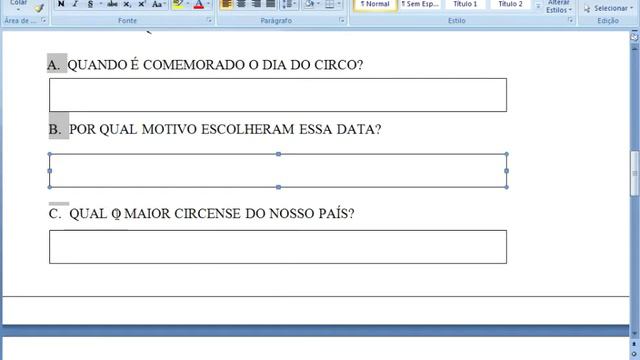The image size is (640, 360).
Task: Apply the Sem Esp... style
Action: coord(420,4)
